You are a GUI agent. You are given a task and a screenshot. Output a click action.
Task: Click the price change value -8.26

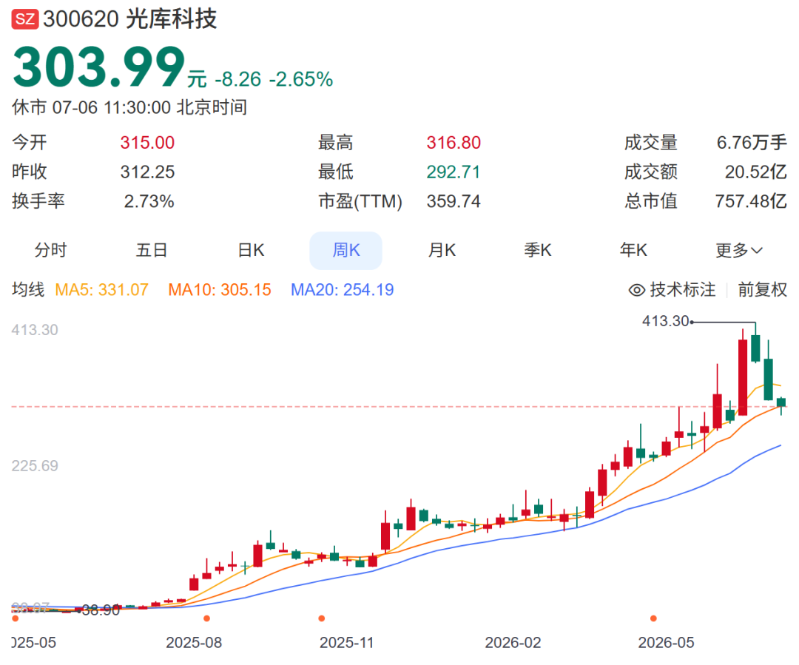point(238,79)
